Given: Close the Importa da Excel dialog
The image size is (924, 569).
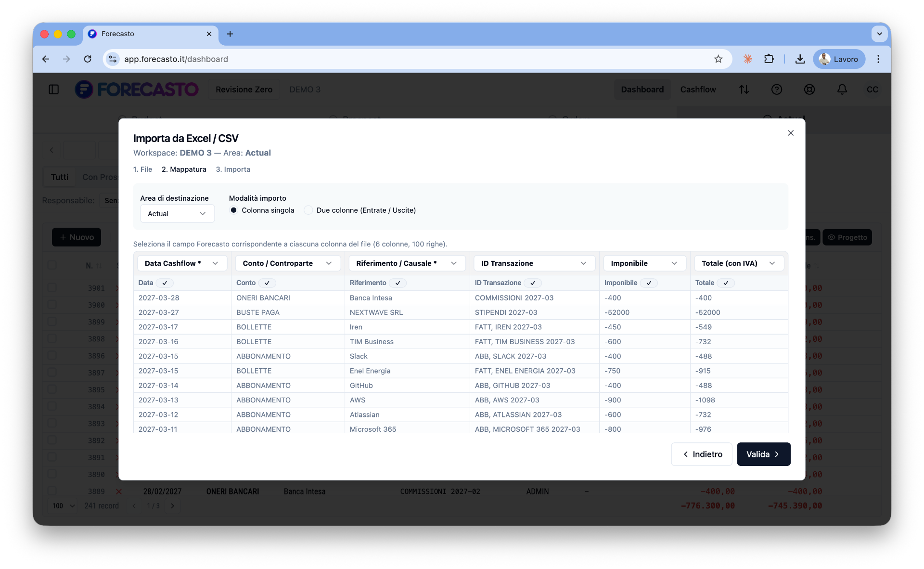Looking at the screenshot, I should pos(790,133).
